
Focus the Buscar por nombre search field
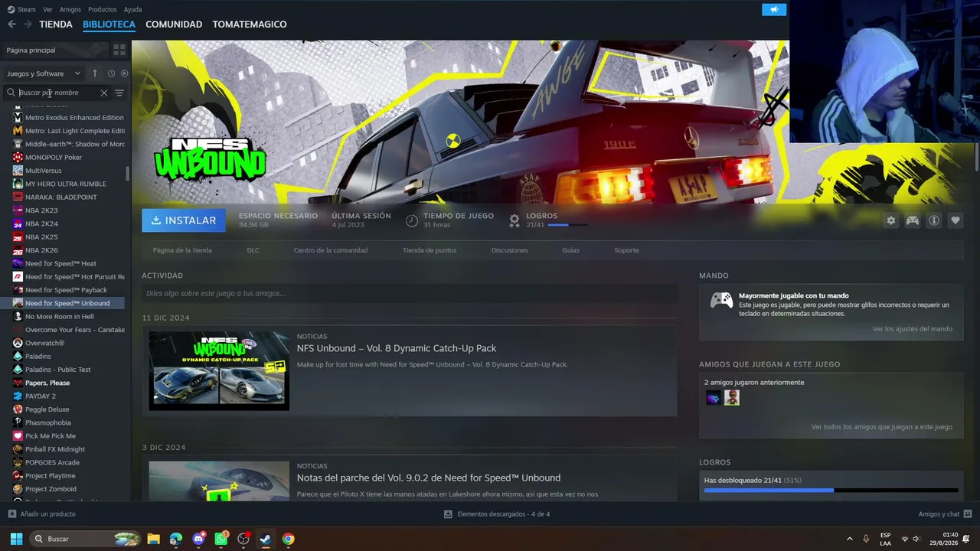[59, 93]
